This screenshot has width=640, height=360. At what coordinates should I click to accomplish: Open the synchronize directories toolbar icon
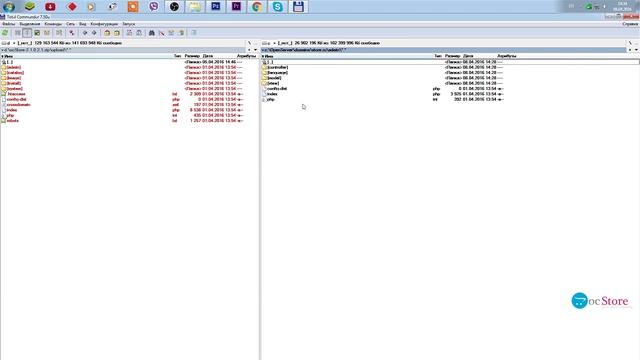[x=171, y=33]
